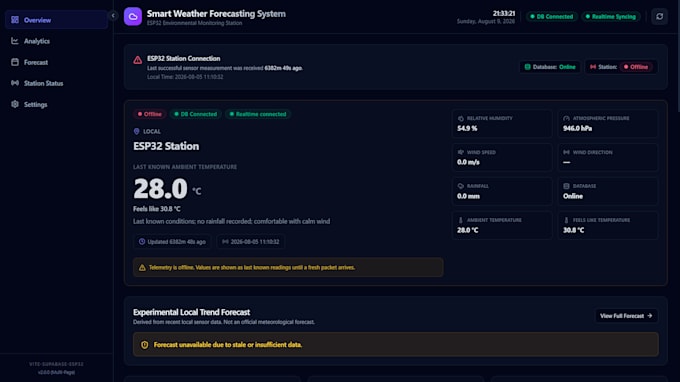Click the 30.8 °C feels like card value
The width and height of the screenshot is (680, 382).
pos(573,230)
